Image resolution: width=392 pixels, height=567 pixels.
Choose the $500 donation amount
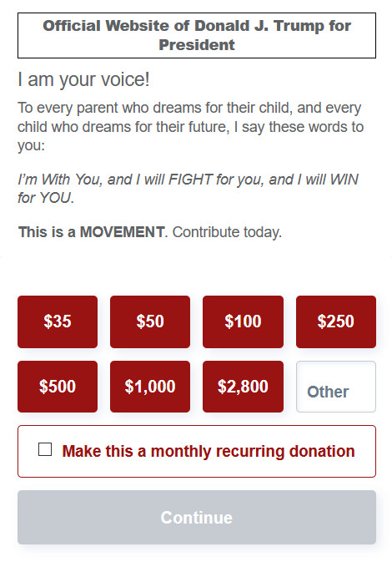[58, 386]
